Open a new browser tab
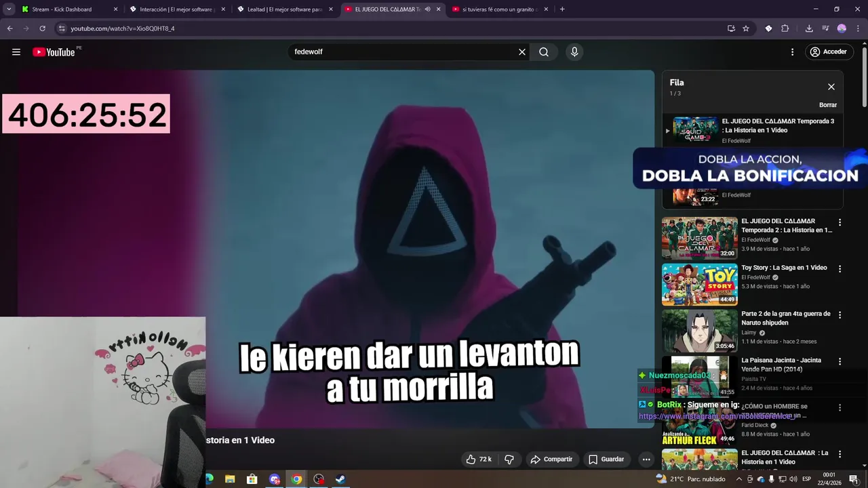Image resolution: width=868 pixels, height=488 pixels. pyautogui.click(x=562, y=9)
